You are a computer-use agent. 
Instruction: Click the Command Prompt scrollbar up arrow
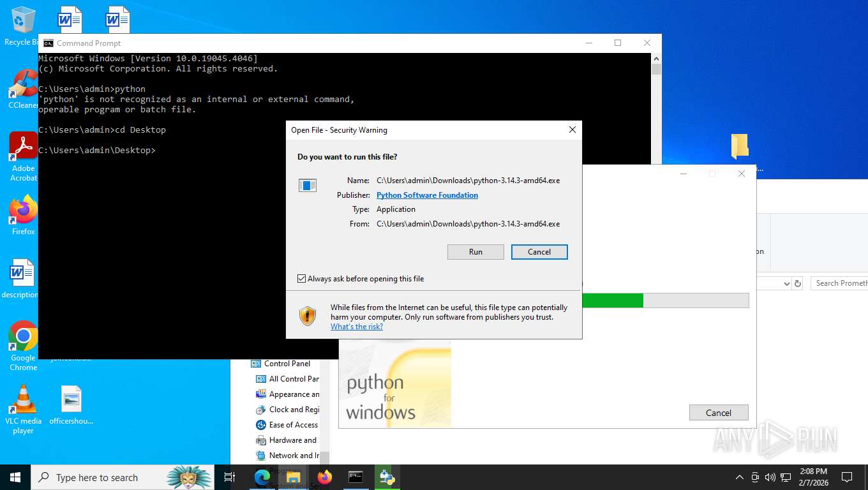click(656, 58)
